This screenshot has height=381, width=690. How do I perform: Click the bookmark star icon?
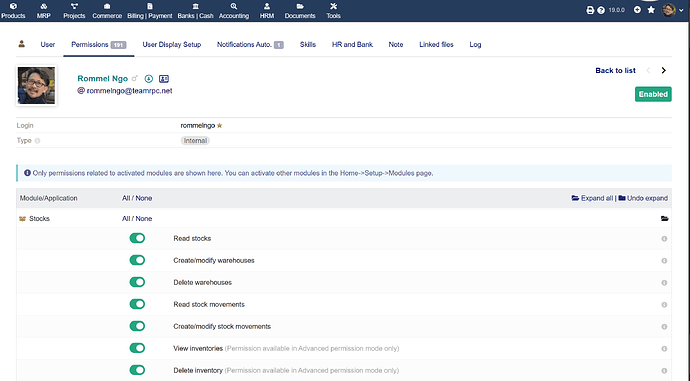click(x=651, y=10)
